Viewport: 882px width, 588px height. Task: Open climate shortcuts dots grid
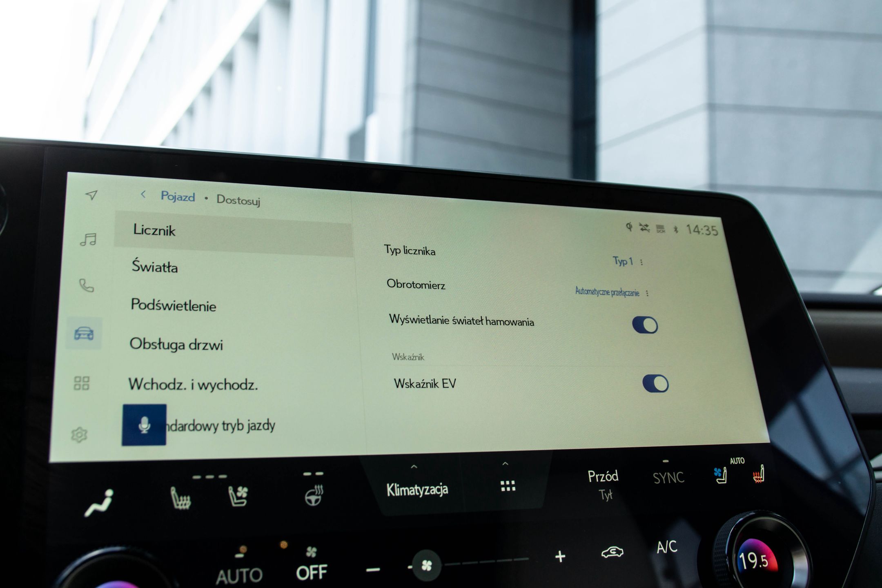pos(508,486)
